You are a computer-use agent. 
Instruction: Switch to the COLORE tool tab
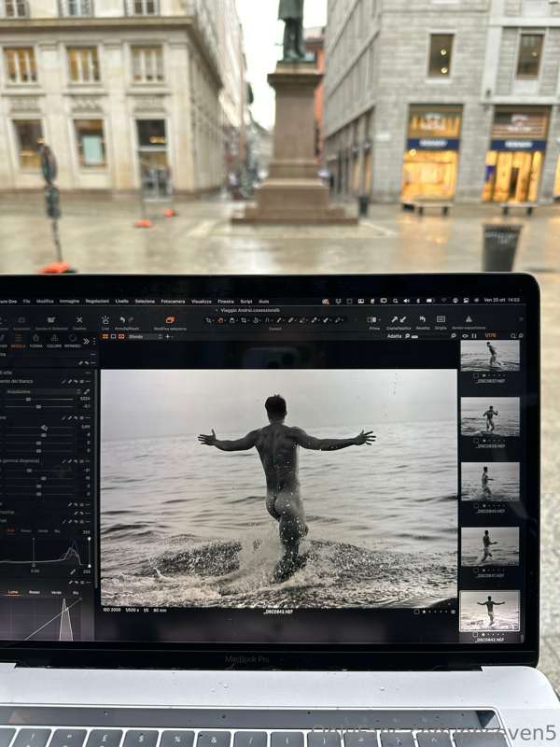(54, 341)
